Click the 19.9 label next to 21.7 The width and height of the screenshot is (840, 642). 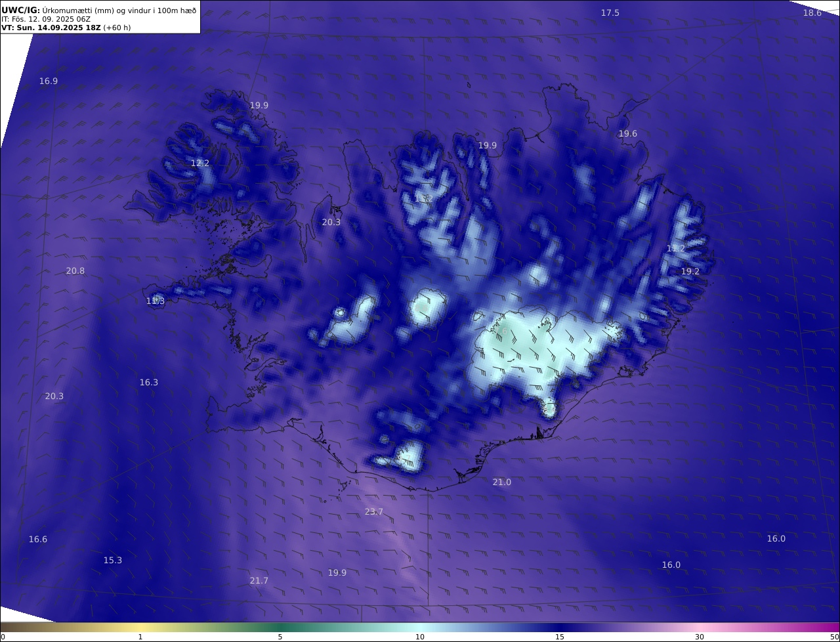[x=337, y=572]
